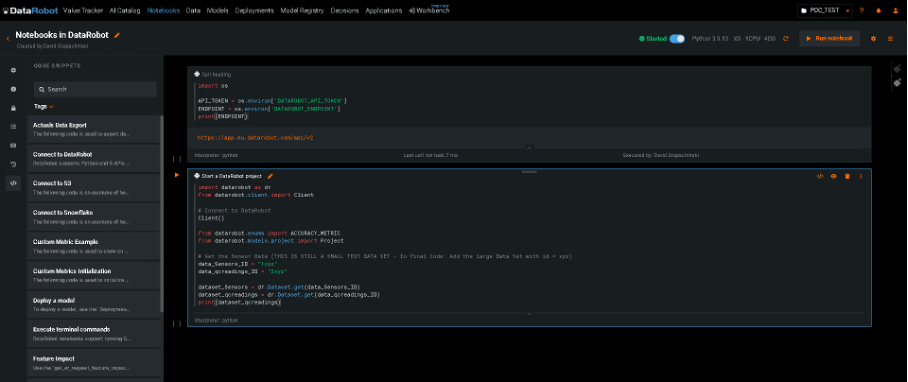Open the sidebar settings gear icon

(13, 71)
